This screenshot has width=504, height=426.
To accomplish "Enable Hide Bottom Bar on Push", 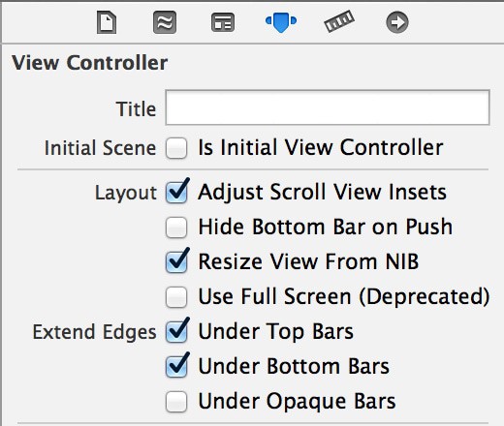I will tap(176, 228).
